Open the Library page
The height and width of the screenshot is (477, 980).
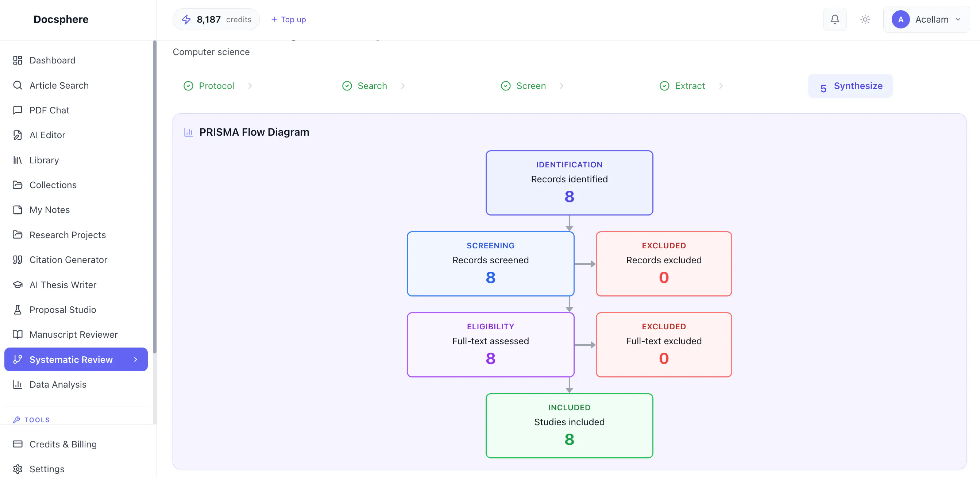tap(76, 160)
